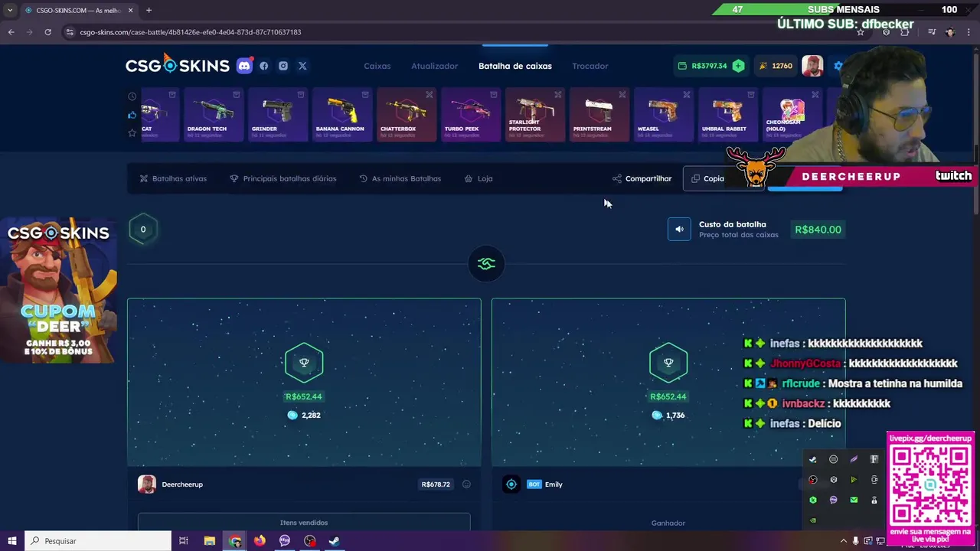Screen dimensions: 980x551
Task: Open the Trocador tab
Action: click(590, 66)
